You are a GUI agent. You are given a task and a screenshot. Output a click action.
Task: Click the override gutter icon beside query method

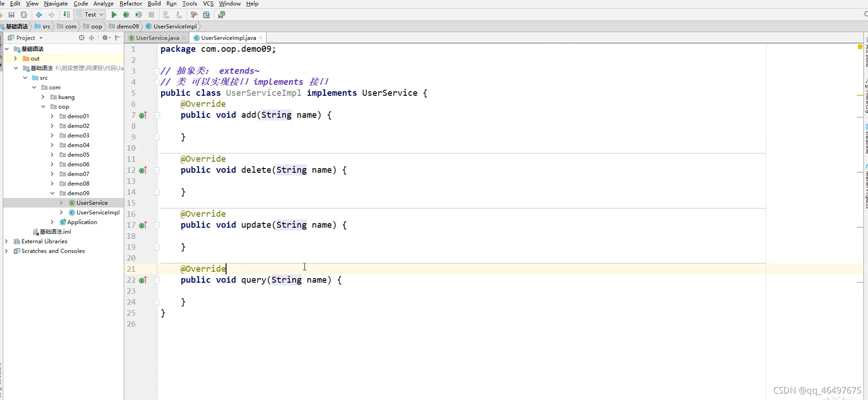[143, 280]
